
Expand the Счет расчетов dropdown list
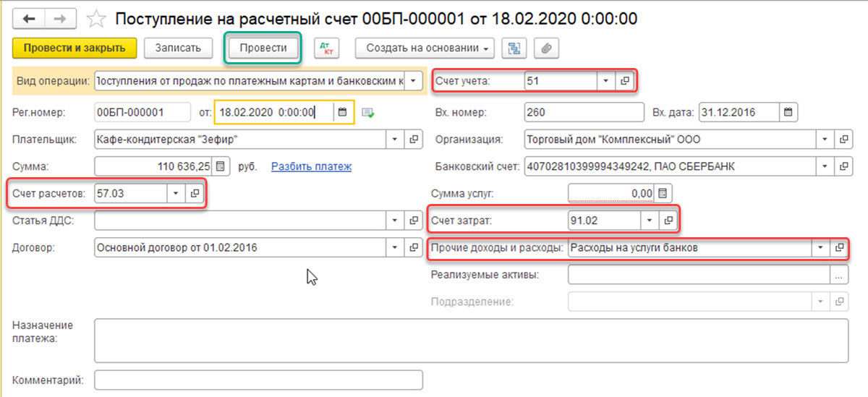click(176, 193)
